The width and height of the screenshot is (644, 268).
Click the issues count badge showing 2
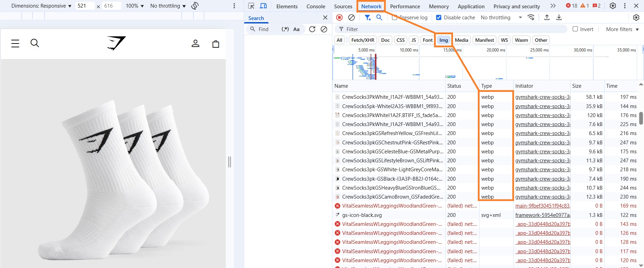pyautogui.click(x=596, y=6)
